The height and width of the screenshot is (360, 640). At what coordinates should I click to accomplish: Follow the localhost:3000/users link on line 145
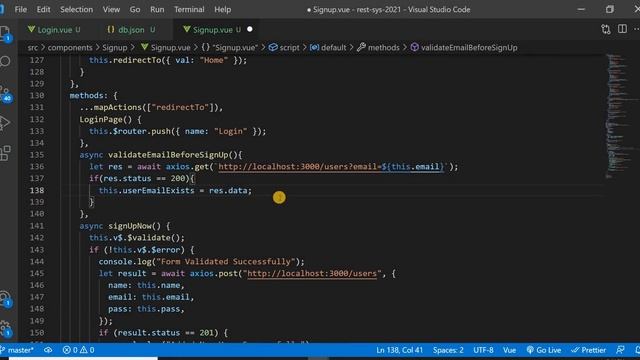tap(312, 273)
